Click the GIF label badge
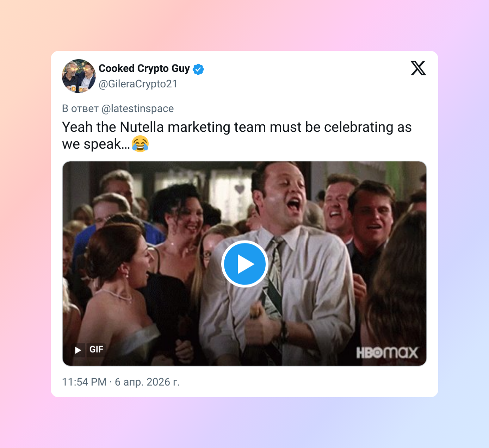The image size is (489, 448). [x=96, y=349]
